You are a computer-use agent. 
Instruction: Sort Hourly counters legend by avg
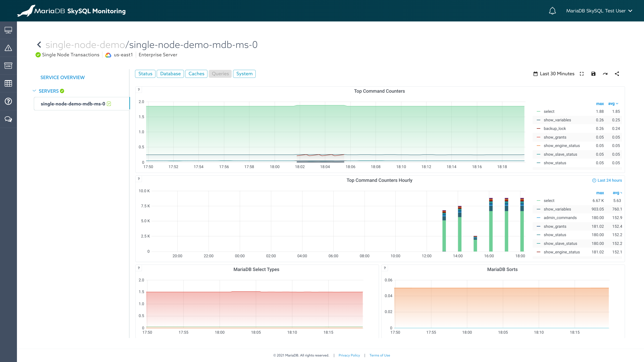click(x=617, y=193)
